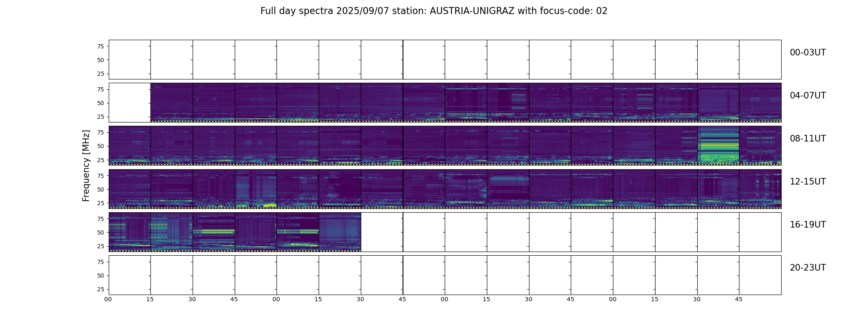Image resolution: width=868 pixels, height=331 pixels.
Task: Open the 17:15-17:30 last data panel in the 16-19UT row
Action: point(340,232)
